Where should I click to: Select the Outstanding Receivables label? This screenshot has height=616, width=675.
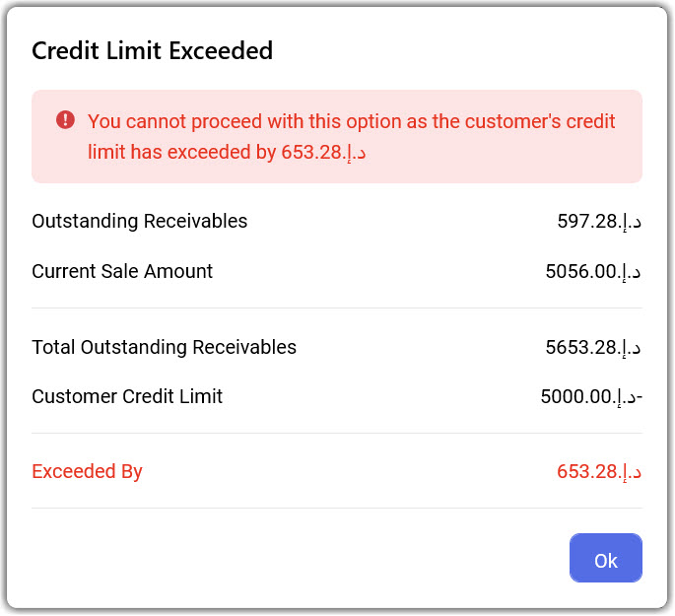(x=140, y=221)
